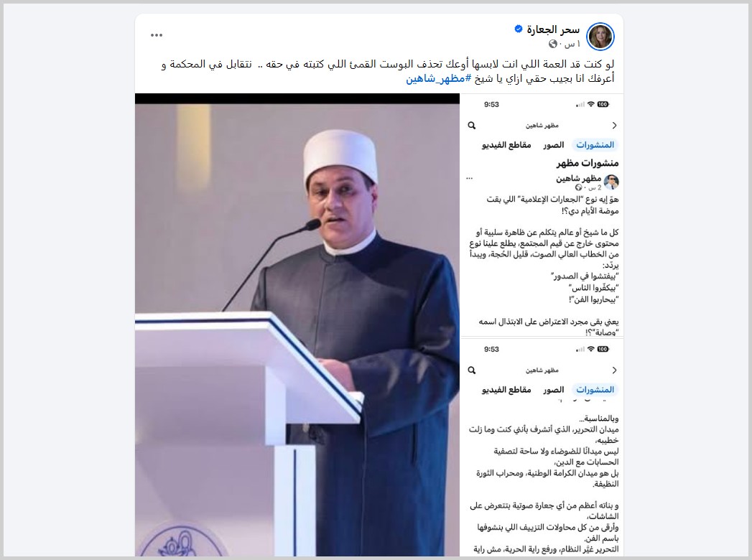Open سحر الجعارة profile name link

point(553,29)
